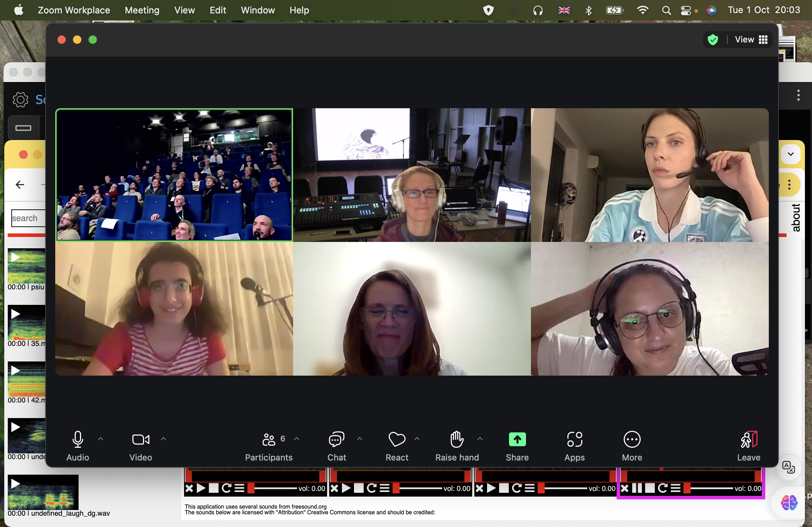Screen dimensions: 812x527
Task: Open the Window menu in menu bar
Action: (258, 10)
